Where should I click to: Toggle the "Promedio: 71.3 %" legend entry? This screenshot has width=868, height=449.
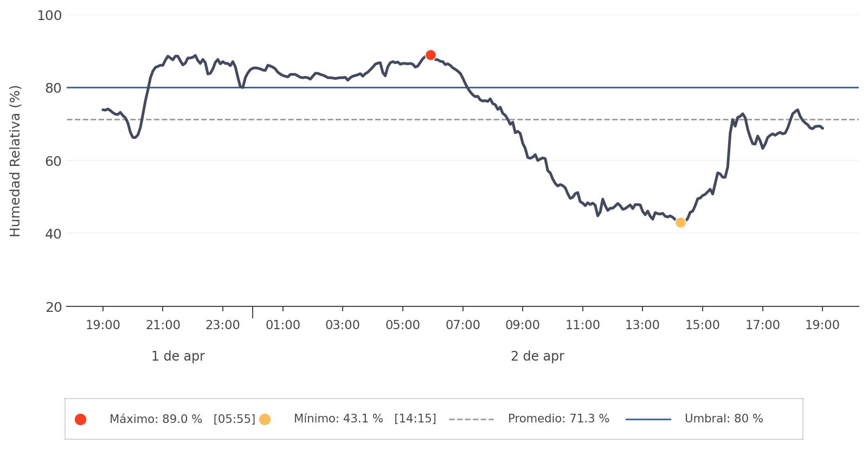coord(558,419)
